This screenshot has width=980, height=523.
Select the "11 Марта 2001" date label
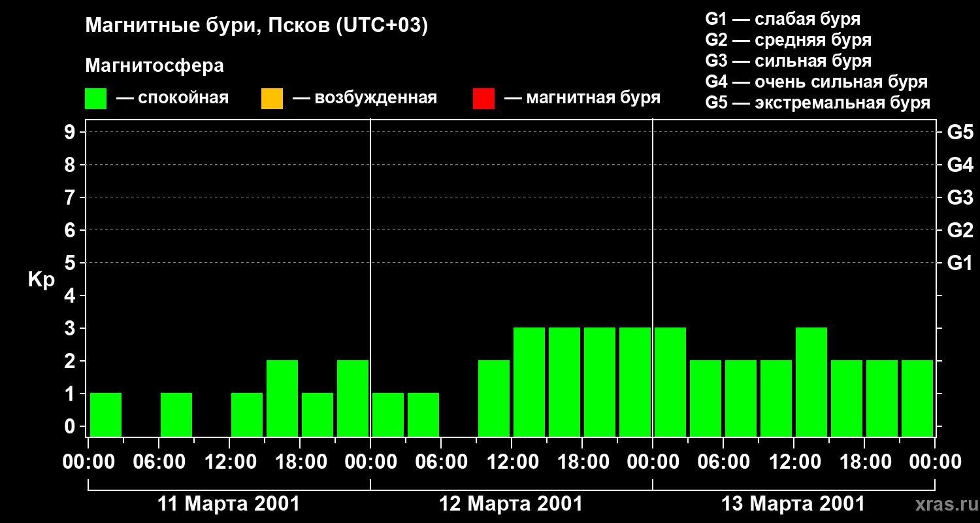click(x=229, y=504)
